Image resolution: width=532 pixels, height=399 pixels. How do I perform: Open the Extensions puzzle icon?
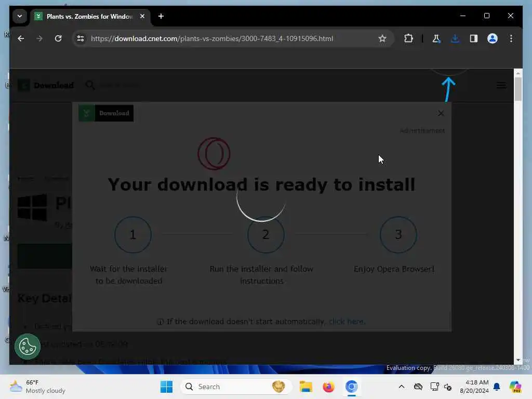408,38
